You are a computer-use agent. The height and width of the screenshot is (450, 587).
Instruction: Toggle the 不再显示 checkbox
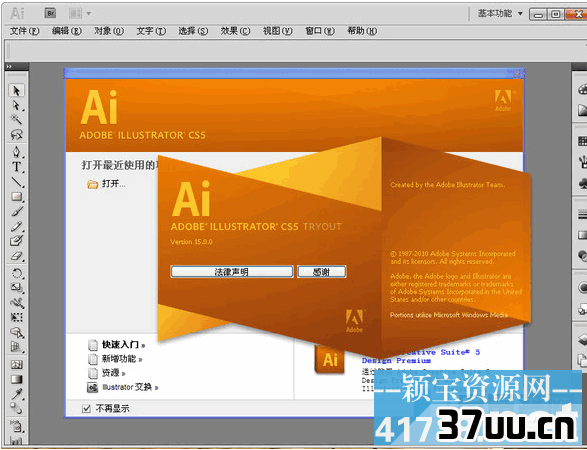[x=86, y=408]
